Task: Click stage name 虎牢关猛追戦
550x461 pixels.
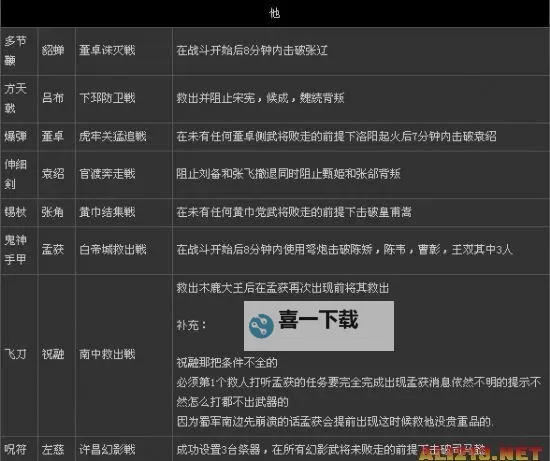Action: tap(113, 136)
